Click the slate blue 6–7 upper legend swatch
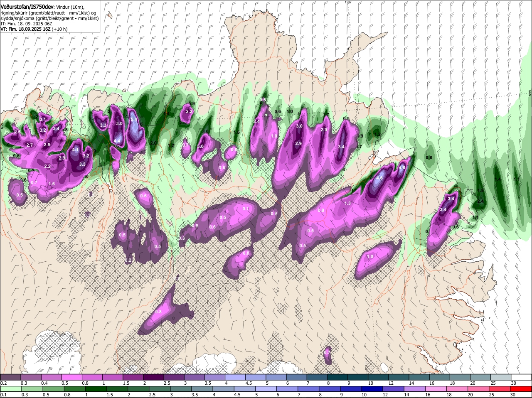The image size is (532, 398). coord(297,377)
